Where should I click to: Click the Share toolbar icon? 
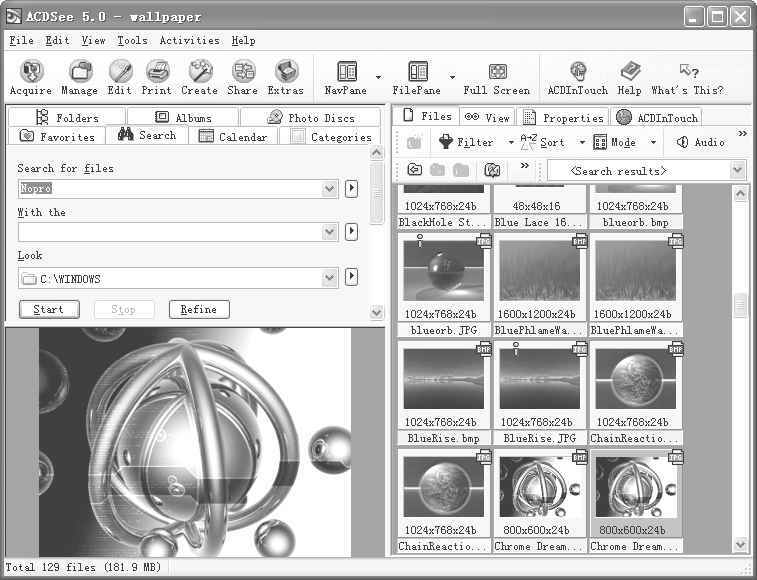point(243,77)
